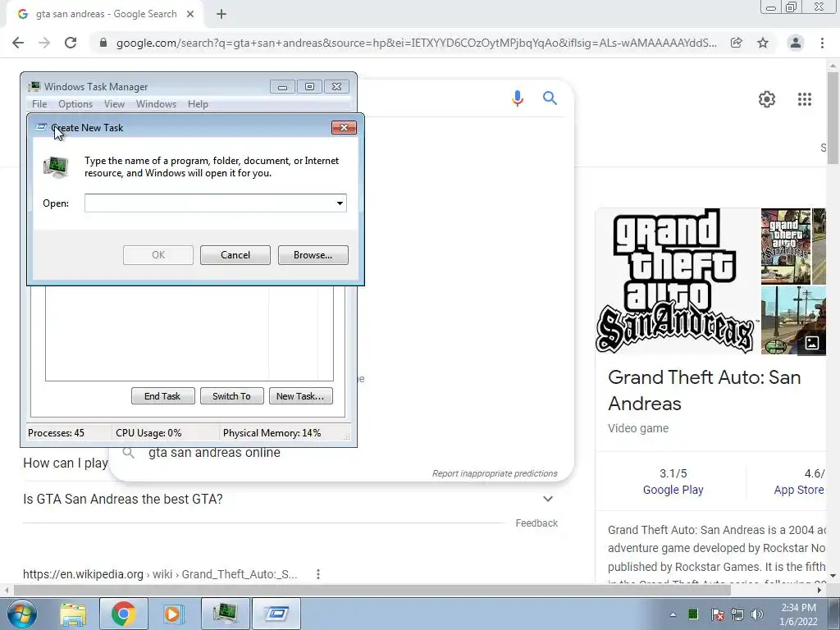840x630 pixels.
Task: Expand 'Is GTA San Andreas the best GTA?' chevron
Action: (x=547, y=499)
